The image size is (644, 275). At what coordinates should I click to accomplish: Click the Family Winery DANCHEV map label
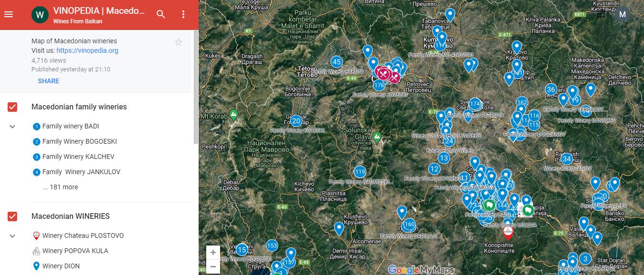[x=586, y=121]
